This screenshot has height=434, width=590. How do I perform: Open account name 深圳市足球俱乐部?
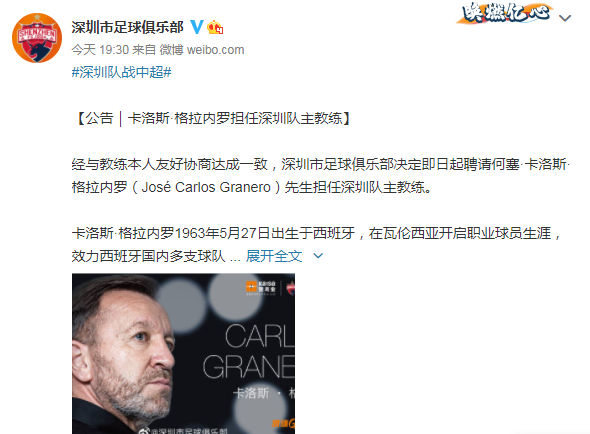point(128,27)
